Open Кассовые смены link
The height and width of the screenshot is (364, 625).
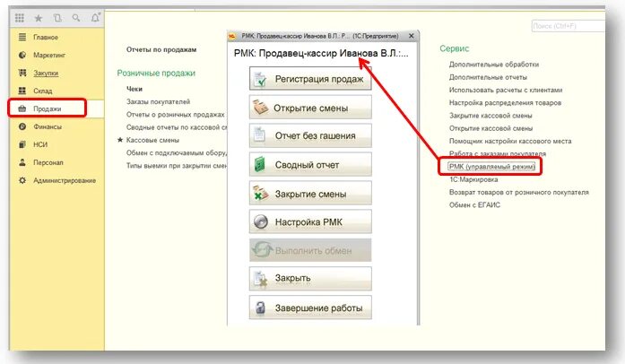(x=152, y=140)
